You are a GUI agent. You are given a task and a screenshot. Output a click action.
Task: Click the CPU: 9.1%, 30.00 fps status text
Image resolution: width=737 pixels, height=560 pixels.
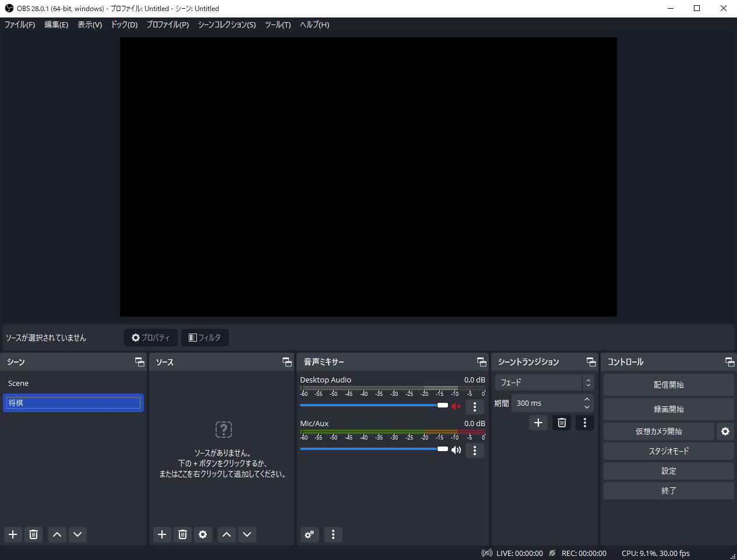655,553
